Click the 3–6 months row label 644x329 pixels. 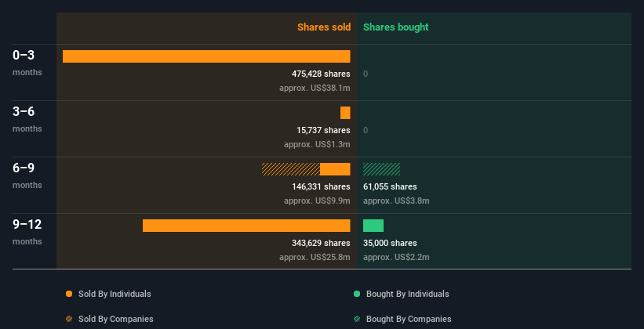pyautogui.click(x=27, y=119)
